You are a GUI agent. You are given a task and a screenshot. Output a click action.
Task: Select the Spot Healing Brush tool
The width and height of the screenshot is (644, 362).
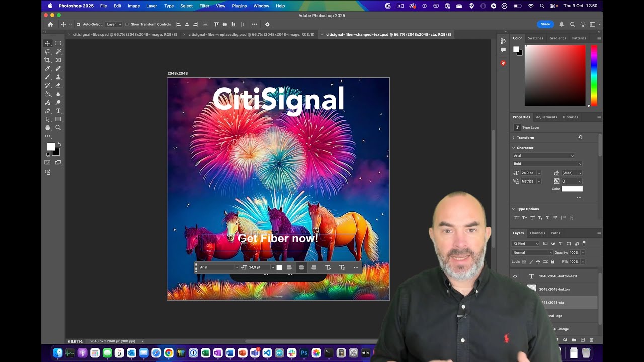point(58,69)
